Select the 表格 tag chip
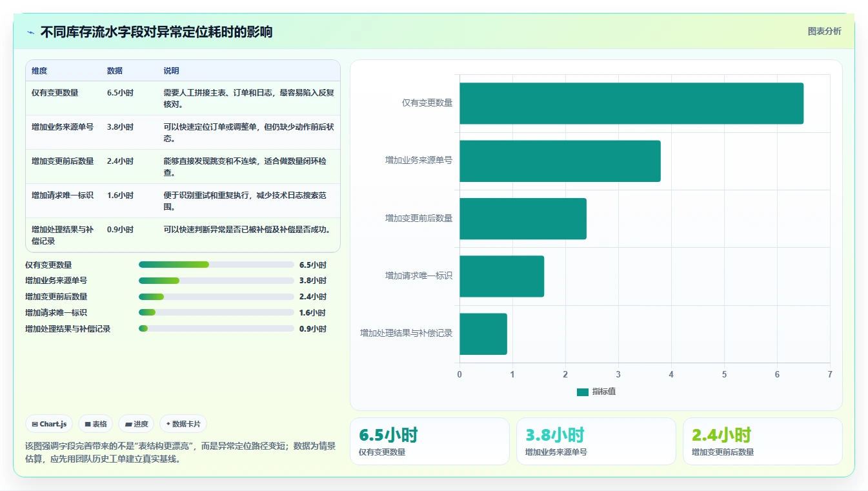This screenshot has width=868, height=491. 96,424
